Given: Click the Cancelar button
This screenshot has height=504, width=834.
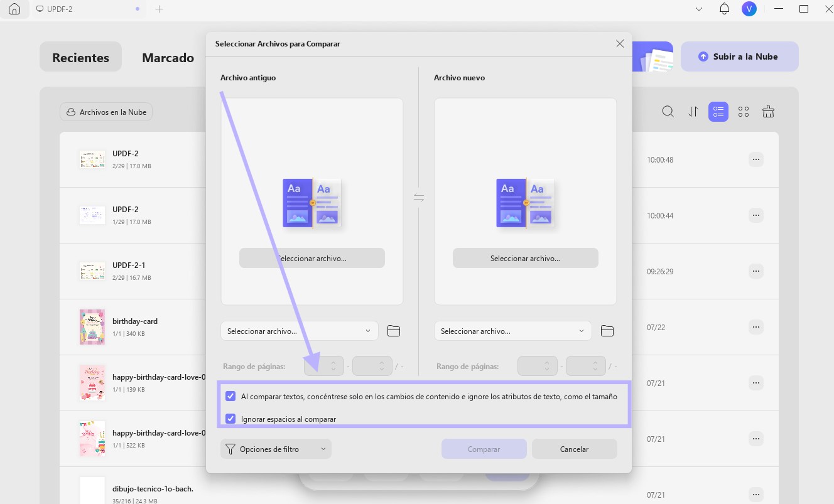Looking at the screenshot, I should (x=574, y=449).
